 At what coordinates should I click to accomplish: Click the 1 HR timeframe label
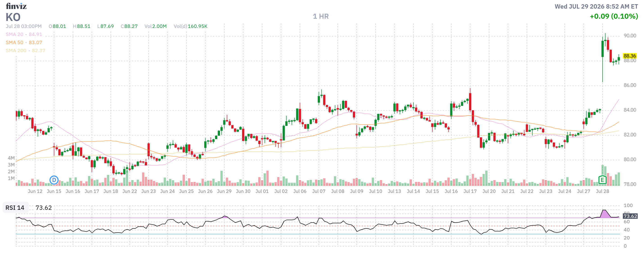[321, 16]
